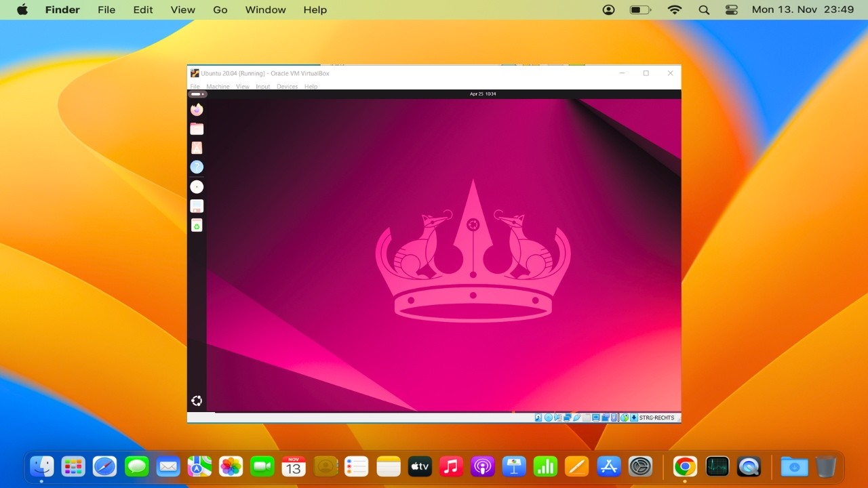Open Calendar showing Nov 13 in Dock
The image size is (868, 488).
(294, 466)
